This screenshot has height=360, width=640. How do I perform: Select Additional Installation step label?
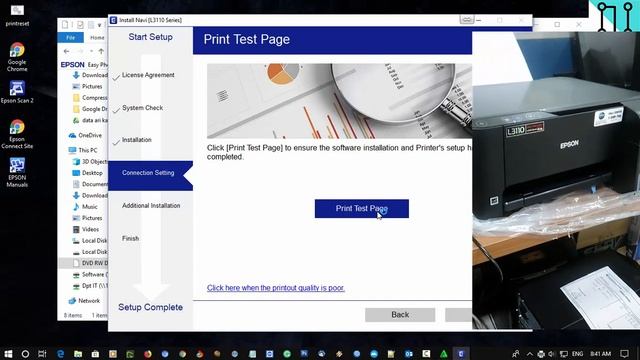[x=151, y=205]
